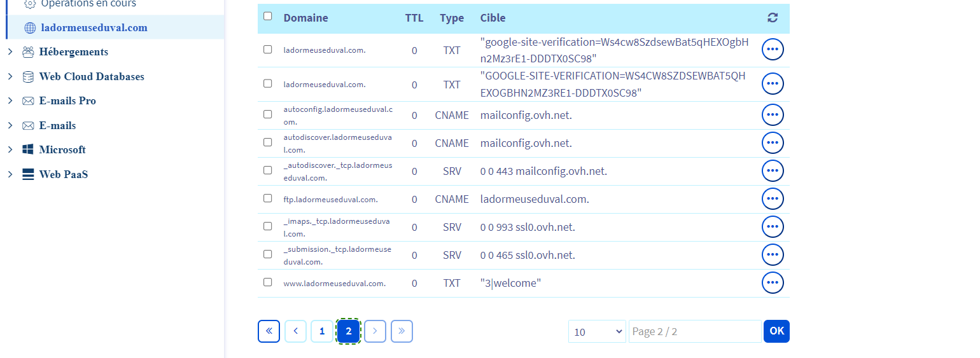
Task: Open actions menu for _imaps._tcp SRV record
Action: 773,227
